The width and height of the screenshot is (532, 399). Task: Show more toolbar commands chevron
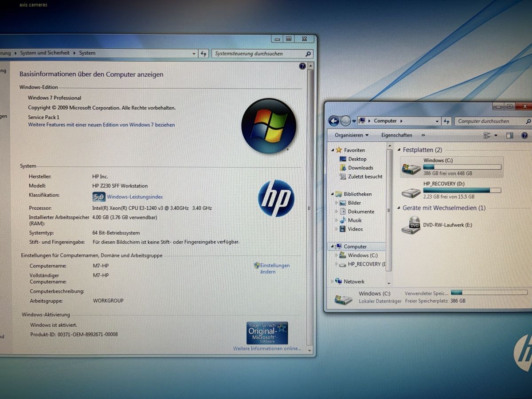(423, 135)
